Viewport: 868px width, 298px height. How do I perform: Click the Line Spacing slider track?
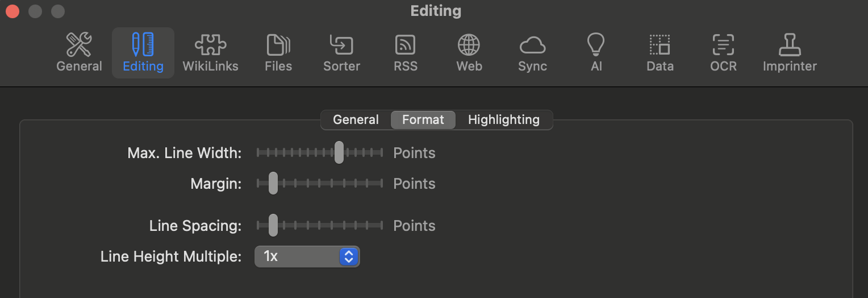pos(320,225)
